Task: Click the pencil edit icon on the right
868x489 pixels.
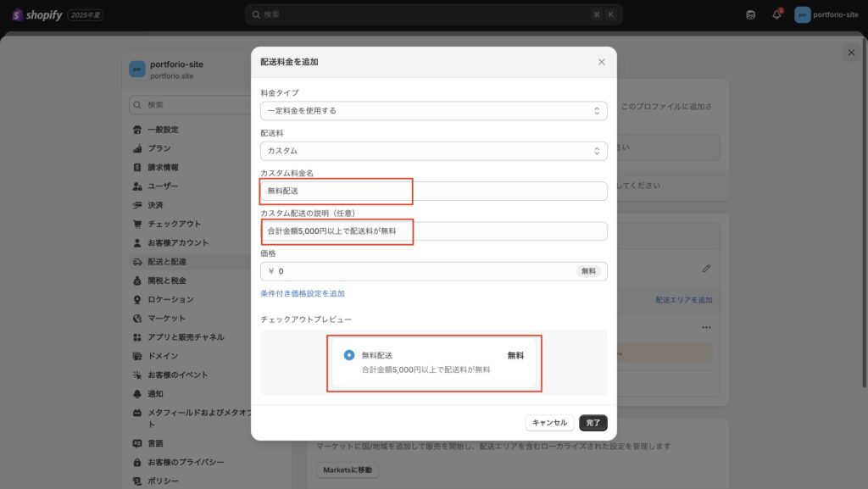Action: [x=706, y=268]
